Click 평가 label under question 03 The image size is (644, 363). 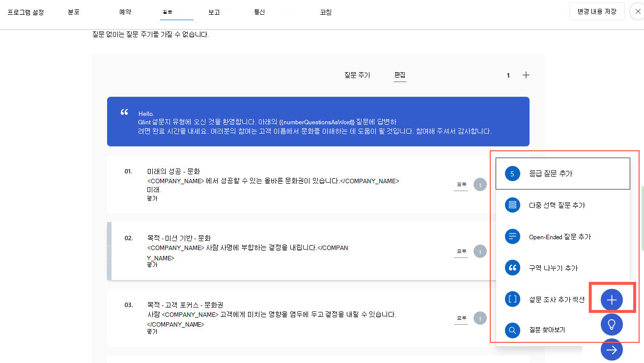coord(152,332)
